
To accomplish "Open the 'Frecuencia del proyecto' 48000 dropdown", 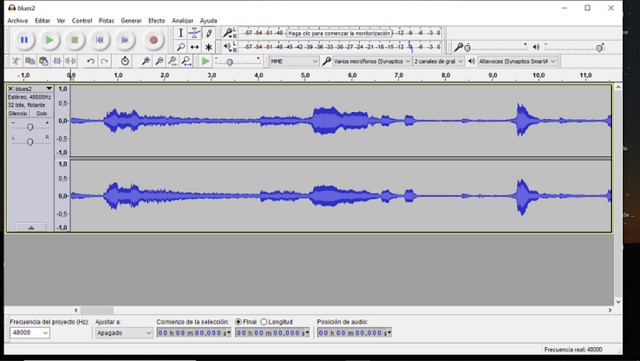I will click(29, 333).
